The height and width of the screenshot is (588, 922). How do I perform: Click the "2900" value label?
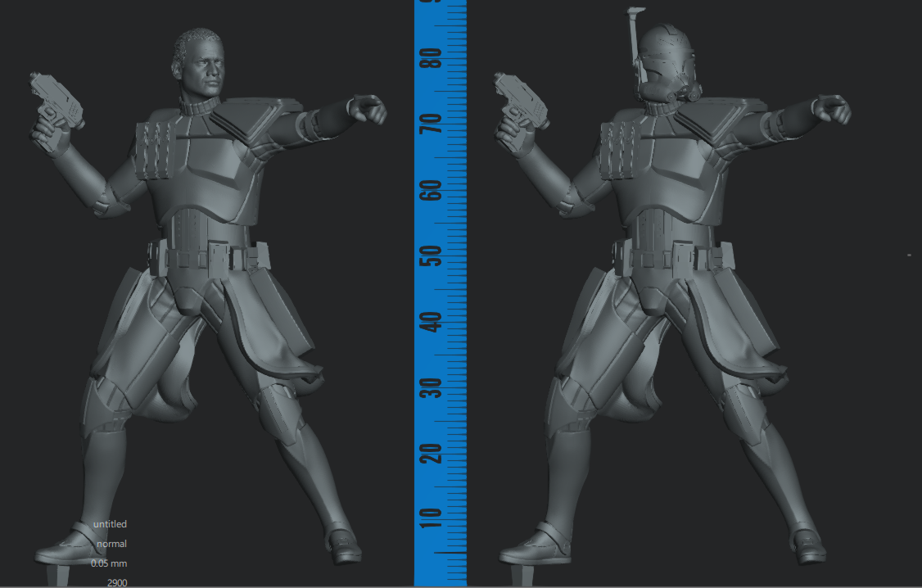point(116,582)
